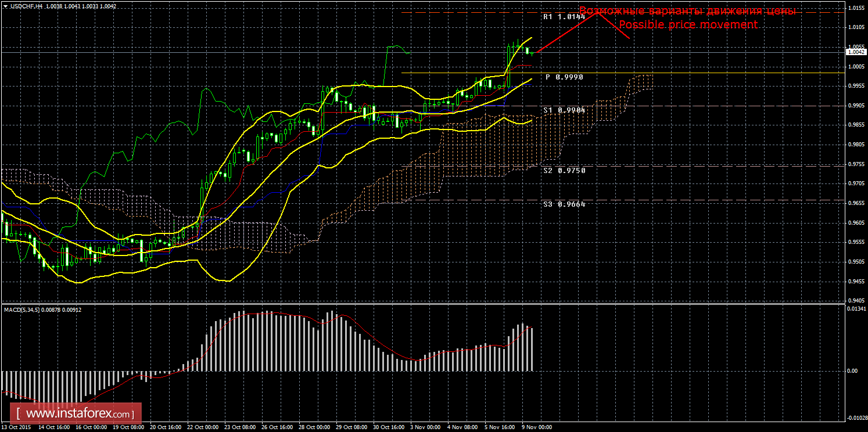The image size is (868, 432).
Task: Click the 0.9855 price axis label
Action: [856, 125]
